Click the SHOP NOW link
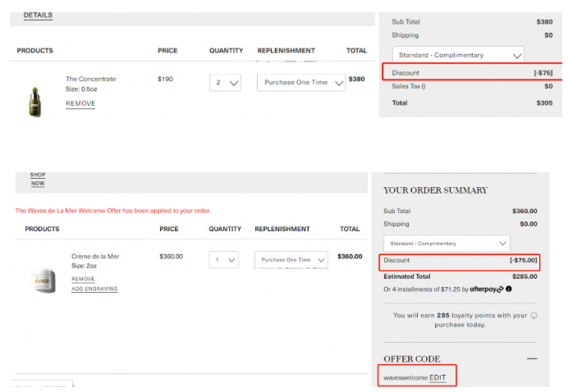This screenshot has height=392, width=568. click(x=38, y=179)
